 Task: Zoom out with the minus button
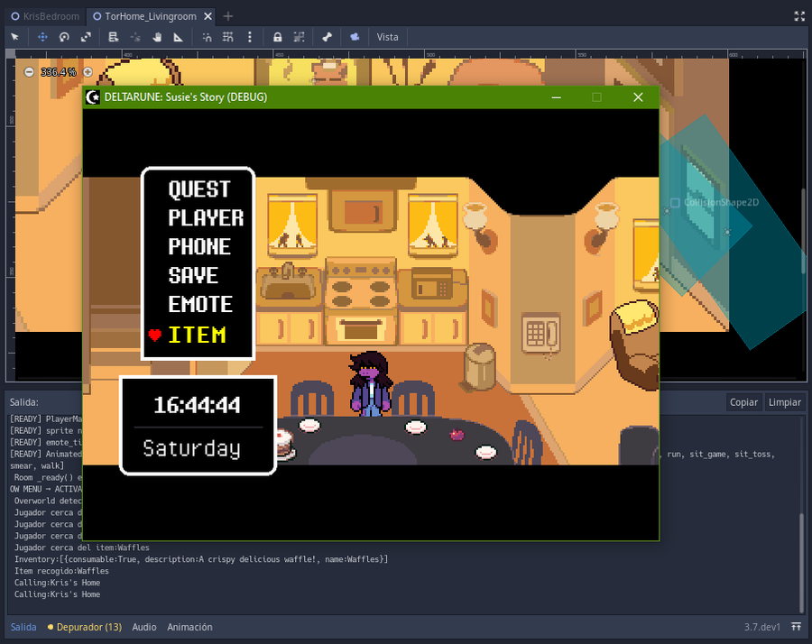tap(29, 72)
